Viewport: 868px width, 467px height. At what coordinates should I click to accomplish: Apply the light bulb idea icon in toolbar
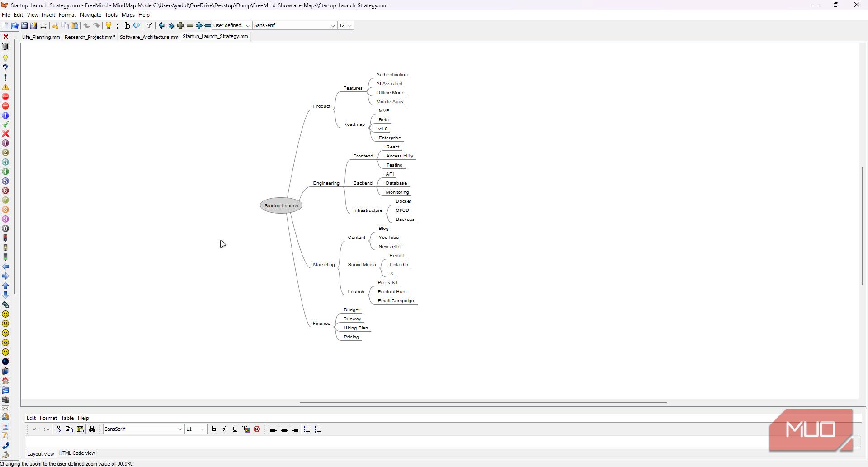[108, 26]
